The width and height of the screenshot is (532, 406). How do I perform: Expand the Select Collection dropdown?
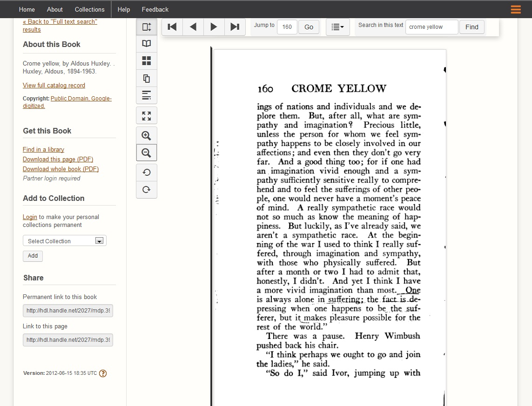65,240
